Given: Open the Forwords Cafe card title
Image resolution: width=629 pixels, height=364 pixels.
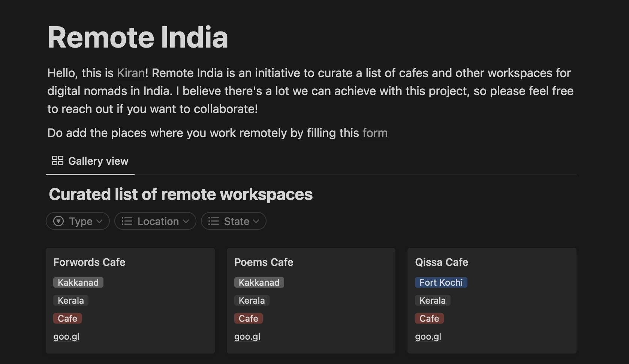Looking at the screenshot, I should click(89, 262).
